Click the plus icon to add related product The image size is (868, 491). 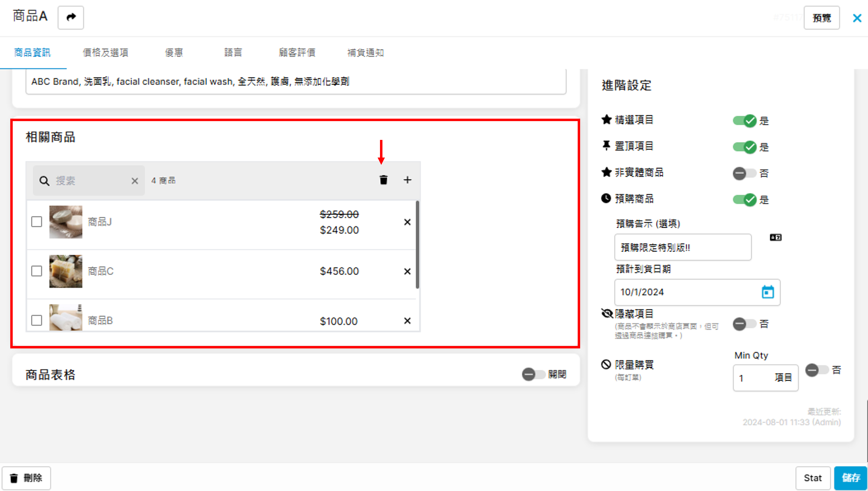tap(407, 180)
